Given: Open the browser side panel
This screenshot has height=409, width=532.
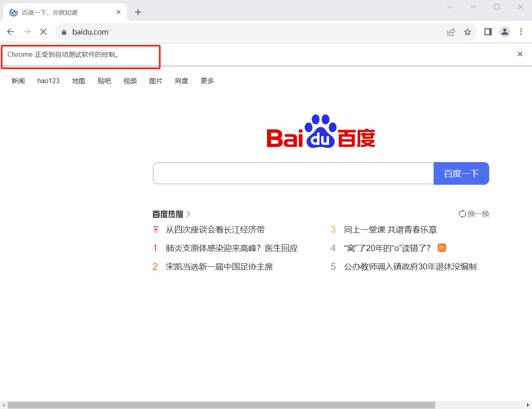Looking at the screenshot, I should (x=488, y=32).
